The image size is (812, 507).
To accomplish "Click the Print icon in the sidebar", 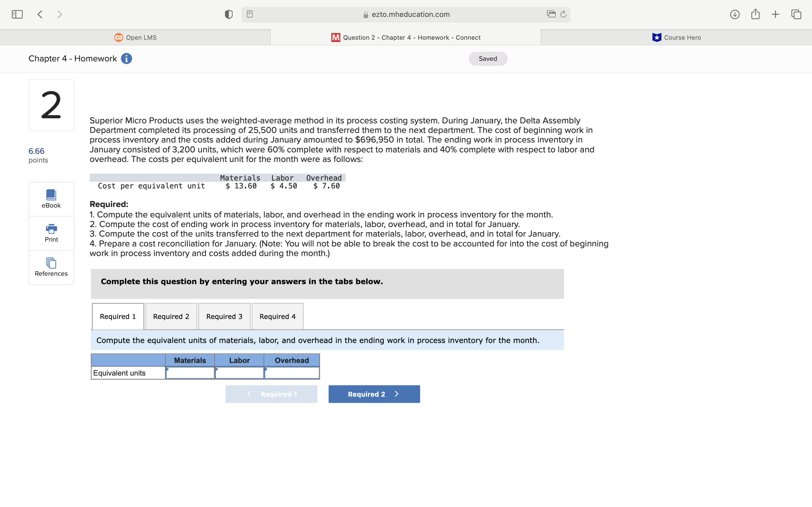I will click(51, 233).
